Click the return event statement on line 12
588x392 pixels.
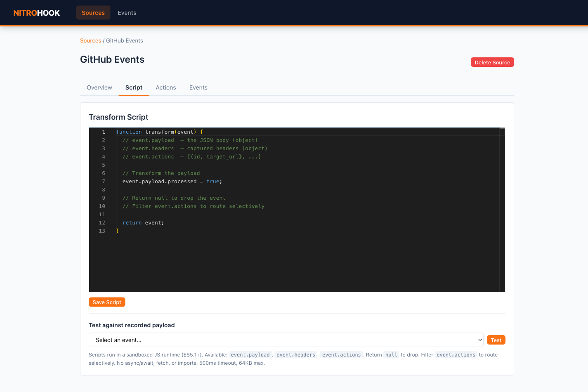pos(142,222)
